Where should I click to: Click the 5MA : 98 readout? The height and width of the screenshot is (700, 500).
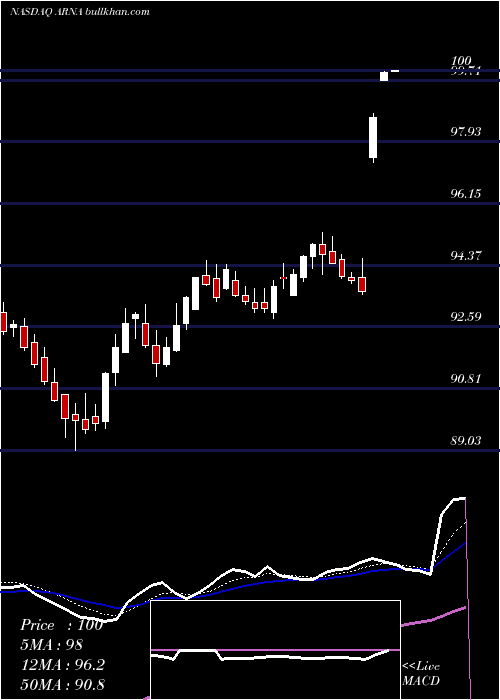52,645
